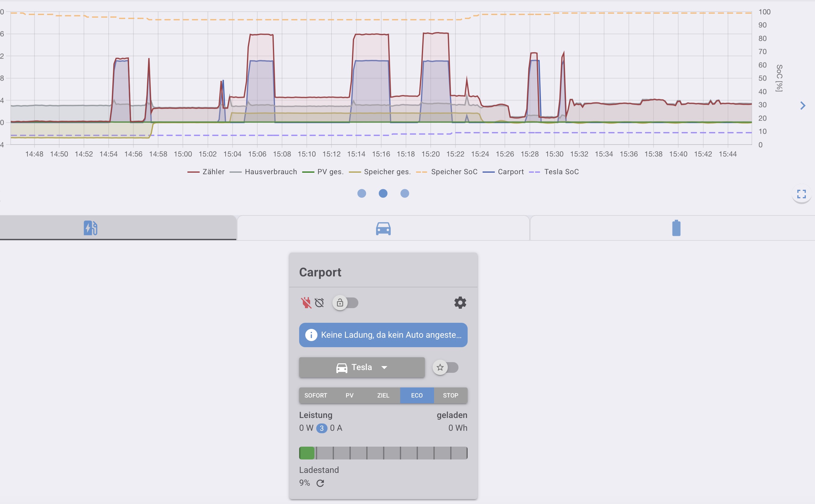Click the crossed-out alarm clock icon
Image resolution: width=815 pixels, height=504 pixels.
point(320,303)
